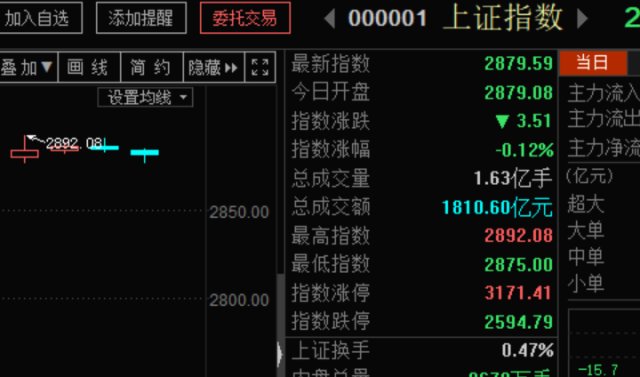Click 总成交量 value 1.63亿手
The width and height of the screenshot is (640, 377).
[513, 178]
